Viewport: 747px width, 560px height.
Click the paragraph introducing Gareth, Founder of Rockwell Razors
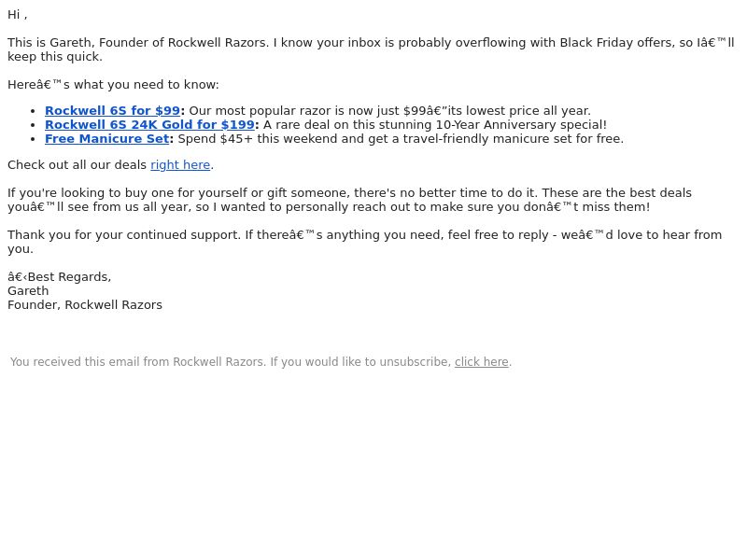371,49
